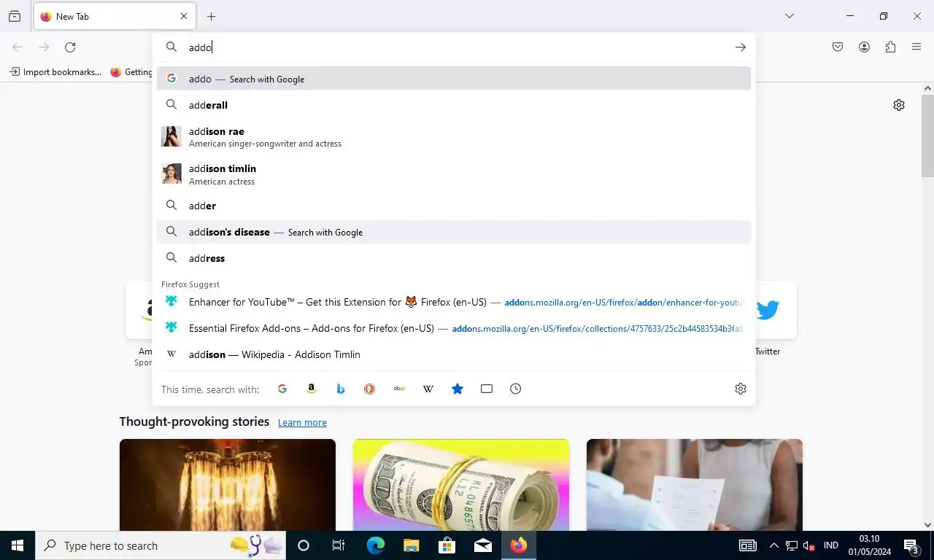Open search settings gear in dropdown
934x560 pixels.
pyautogui.click(x=741, y=389)
